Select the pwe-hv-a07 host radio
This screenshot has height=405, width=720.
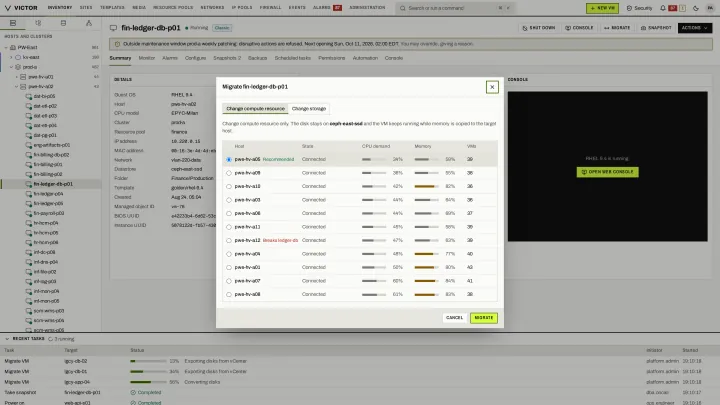229,281
